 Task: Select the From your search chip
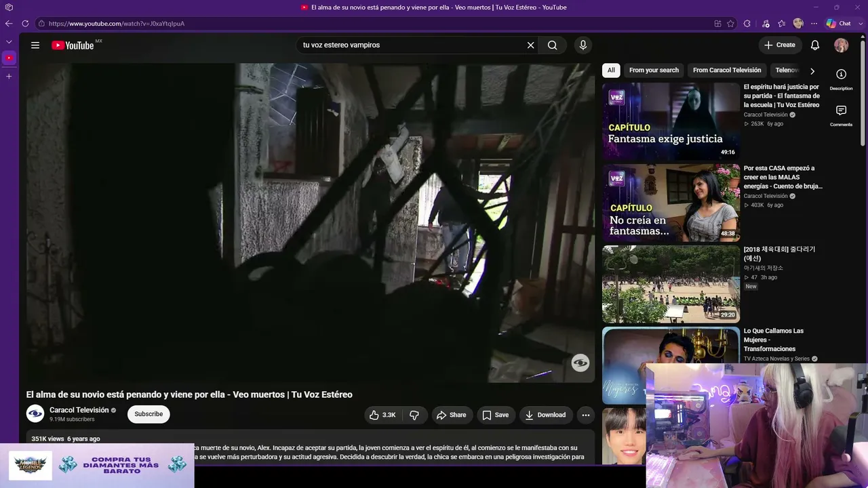point(654,70)
